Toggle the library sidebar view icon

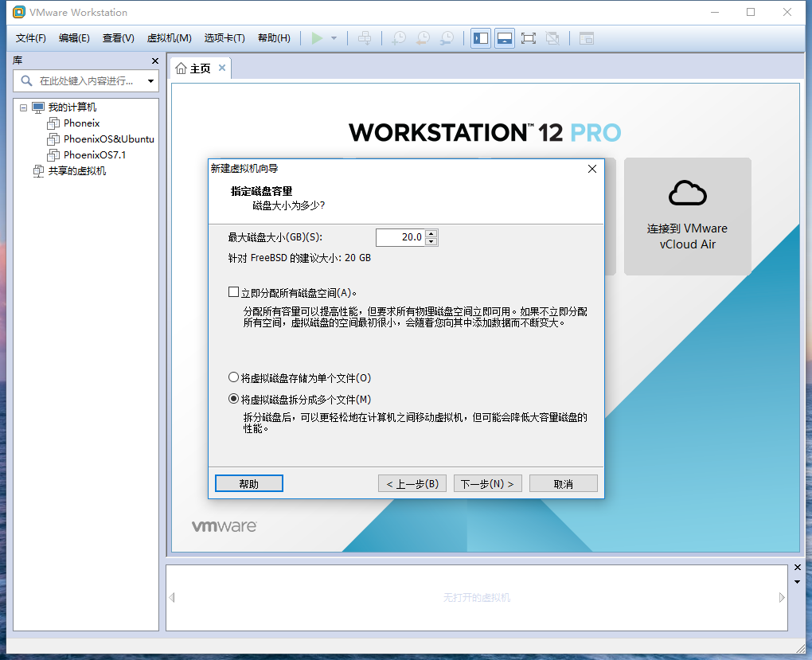[481, 38]
